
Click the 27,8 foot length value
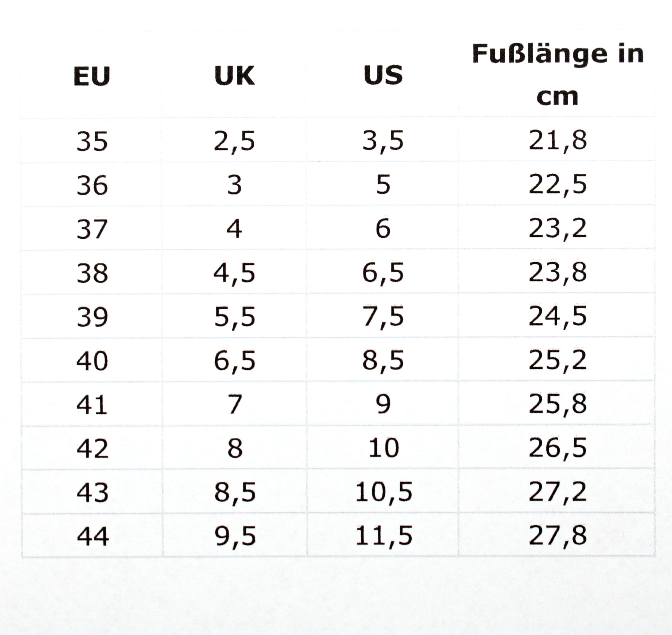pyautogui.click(x=557, y=535)
